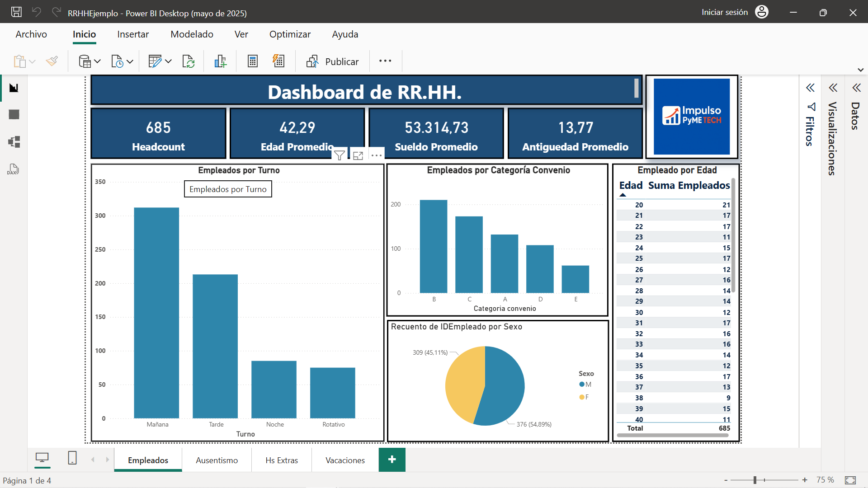Expand the Get Data dropdown arrow
868x488 pixels.
pyautogui.click(x=97, y=61)
